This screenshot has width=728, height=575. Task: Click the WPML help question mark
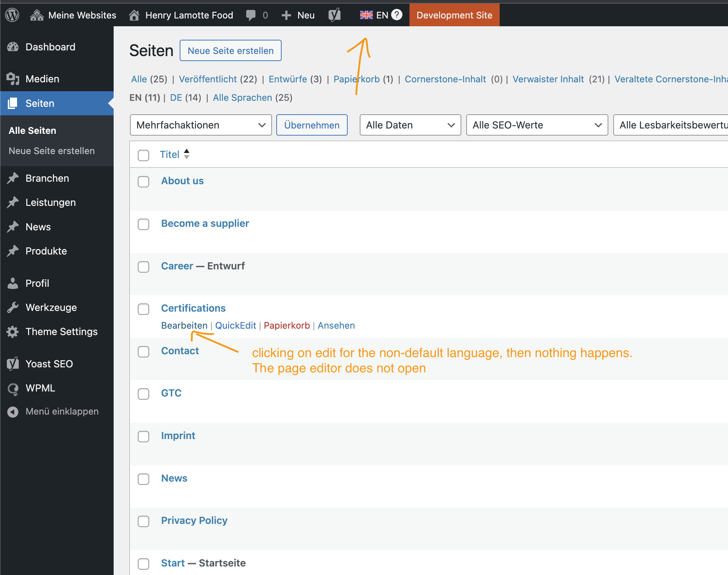tap(397, 15)
